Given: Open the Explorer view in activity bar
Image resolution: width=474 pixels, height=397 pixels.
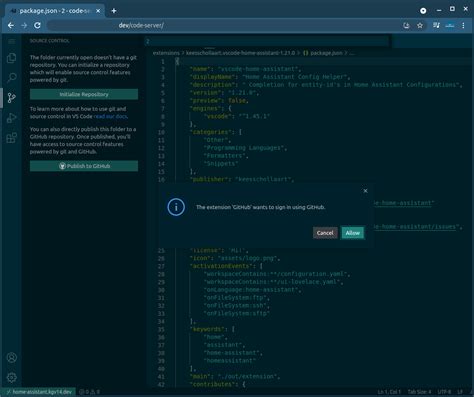Looking at the screenshot, I should [x=12, y=58].
